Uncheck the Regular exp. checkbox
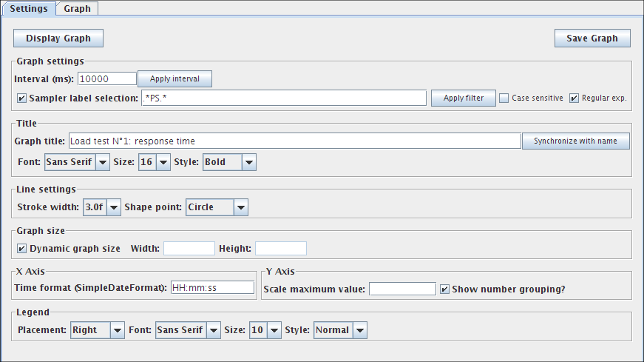644x362 pixels. coord(574,98)
